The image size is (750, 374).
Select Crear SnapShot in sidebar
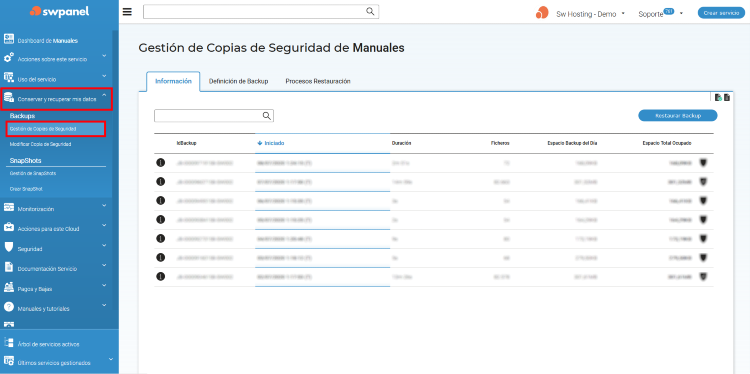[x=26, y=189]
